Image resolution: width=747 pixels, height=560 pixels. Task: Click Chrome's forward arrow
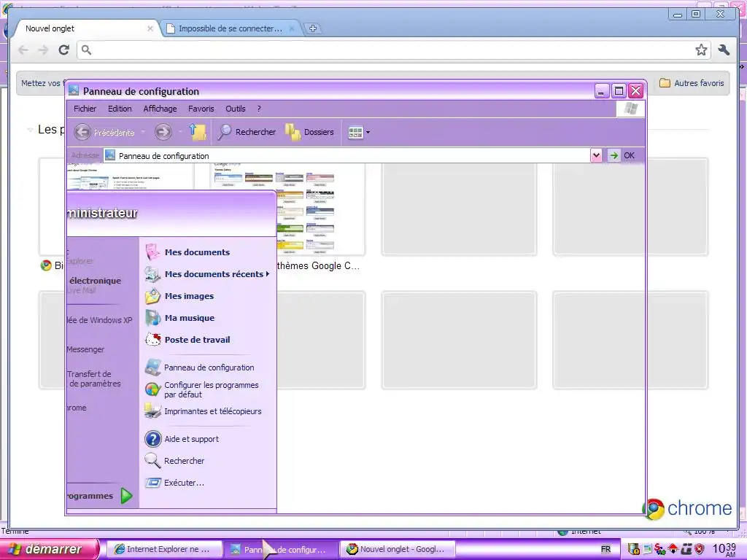pyautogui.click(x=43, y=50)
